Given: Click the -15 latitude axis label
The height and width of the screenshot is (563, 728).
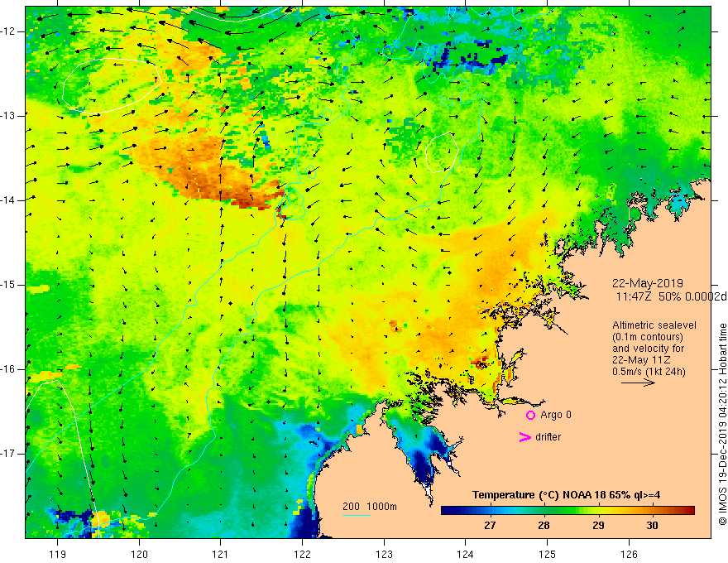Looking at the screenshot, I should 9,285.
